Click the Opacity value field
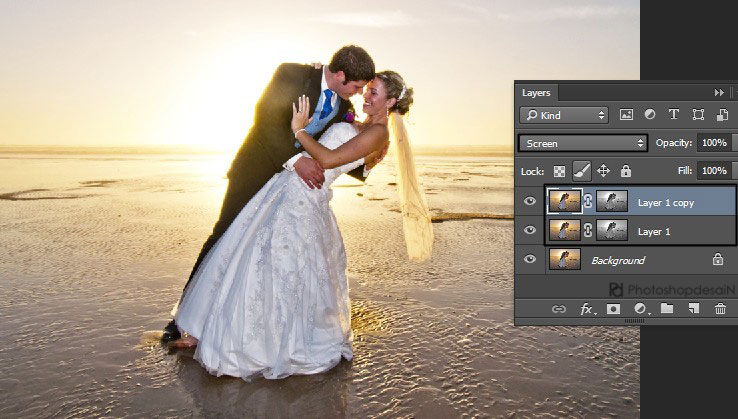 click(714, 143)
